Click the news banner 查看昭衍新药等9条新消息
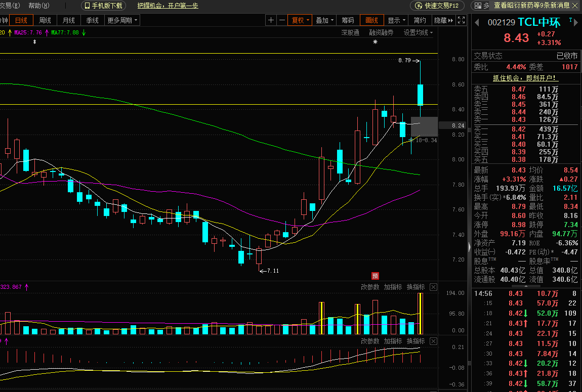Image resolution: width=582 pixels, height=392 pixels. tap(531, 5)
